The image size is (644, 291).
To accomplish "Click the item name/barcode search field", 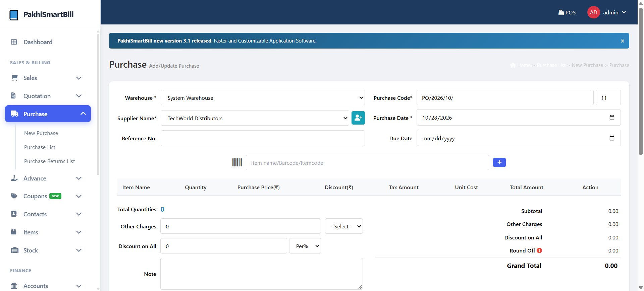I will click(x=367, y=162).
